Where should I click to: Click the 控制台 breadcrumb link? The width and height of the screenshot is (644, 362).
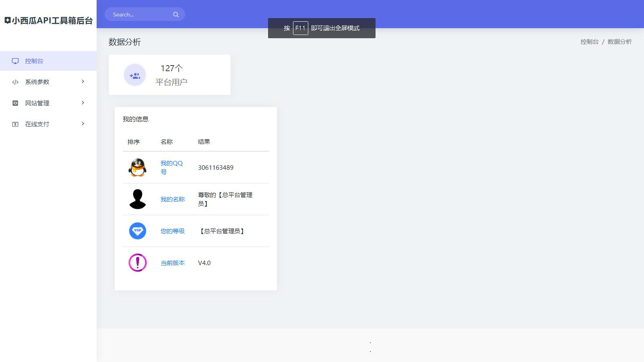click(589, 42)
